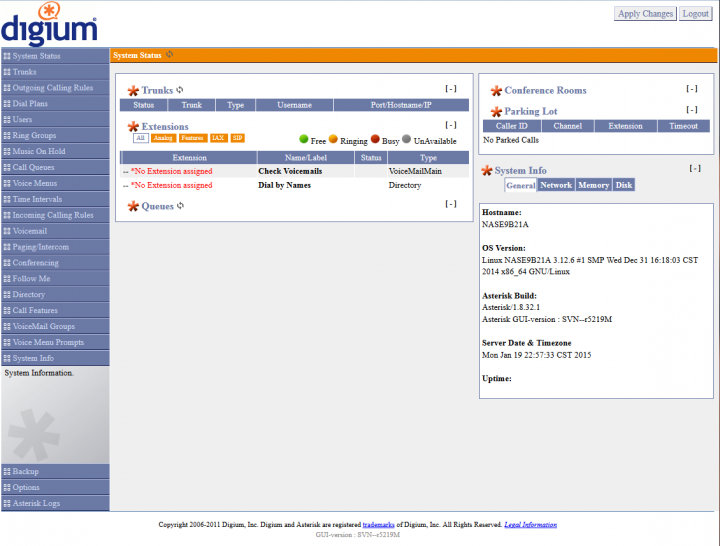Open Backup in sidebar

(55, 472)
